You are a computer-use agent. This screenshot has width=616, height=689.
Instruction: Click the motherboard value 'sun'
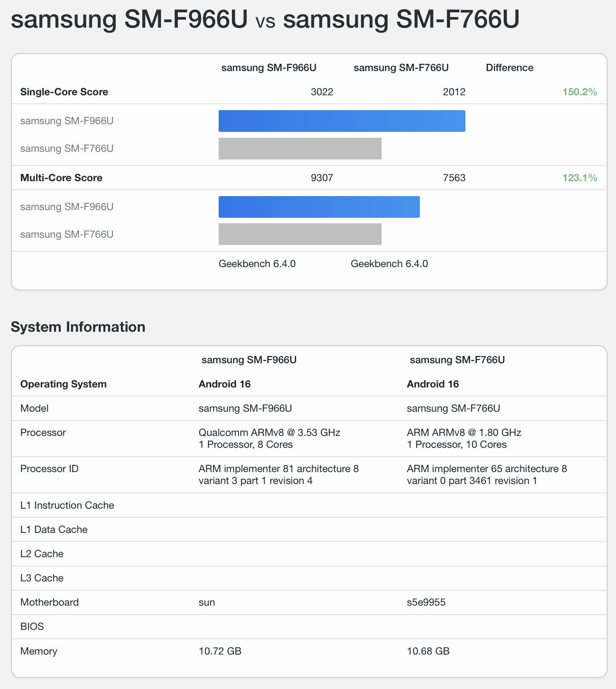(x=207, y=602)
